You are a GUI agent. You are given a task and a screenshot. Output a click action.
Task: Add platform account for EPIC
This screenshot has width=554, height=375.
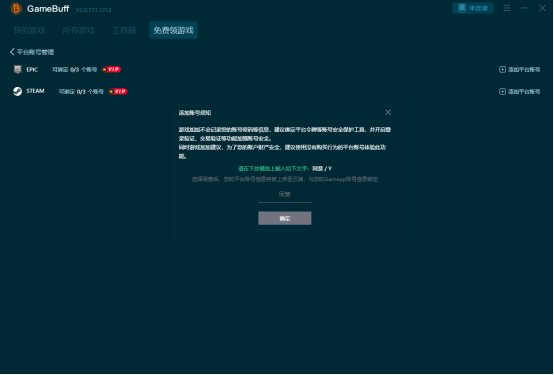[x=519, y=69]
